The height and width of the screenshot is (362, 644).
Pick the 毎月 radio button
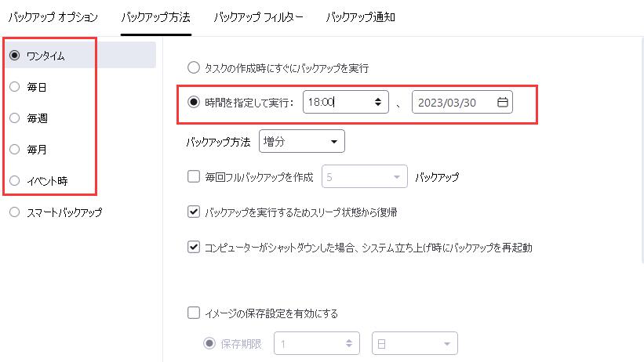tap(14, 150)
